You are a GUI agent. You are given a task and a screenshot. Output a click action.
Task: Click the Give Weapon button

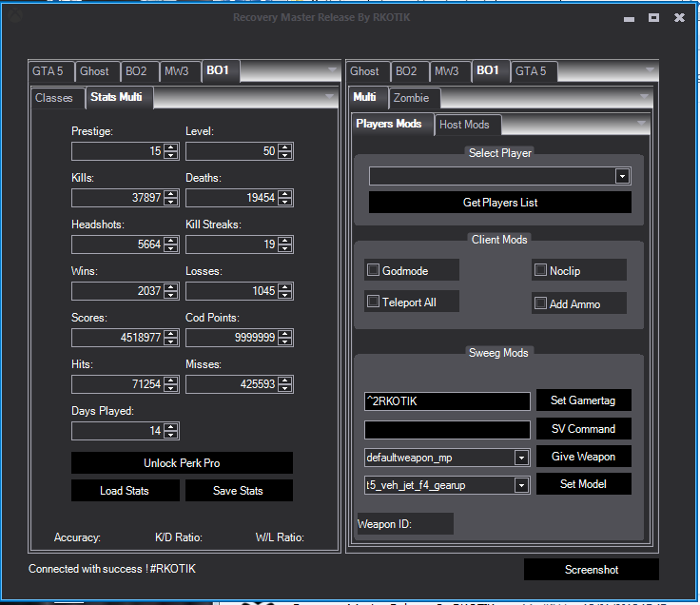click(x=583, y=457)
